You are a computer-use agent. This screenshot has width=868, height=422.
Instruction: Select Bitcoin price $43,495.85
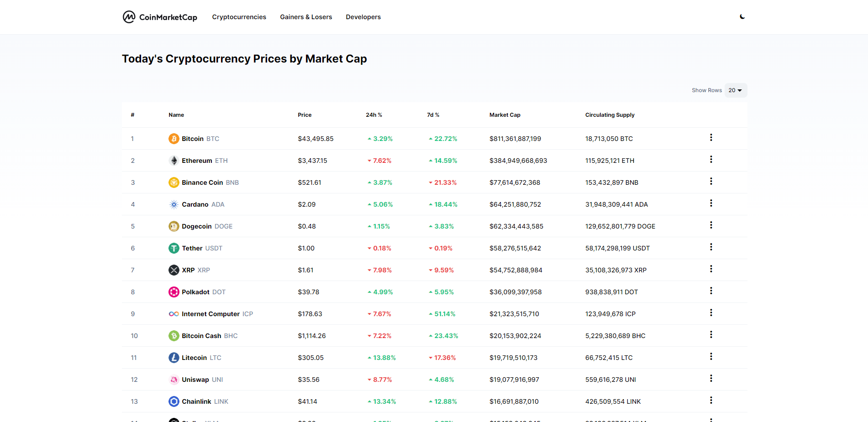coord(316,139)
